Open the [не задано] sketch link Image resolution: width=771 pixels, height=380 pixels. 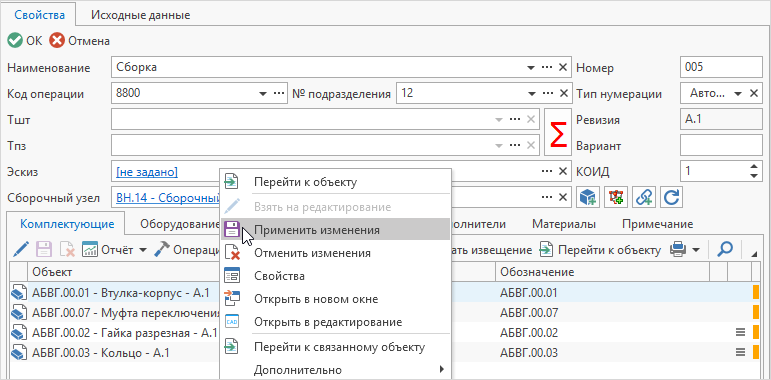[147, 172]
